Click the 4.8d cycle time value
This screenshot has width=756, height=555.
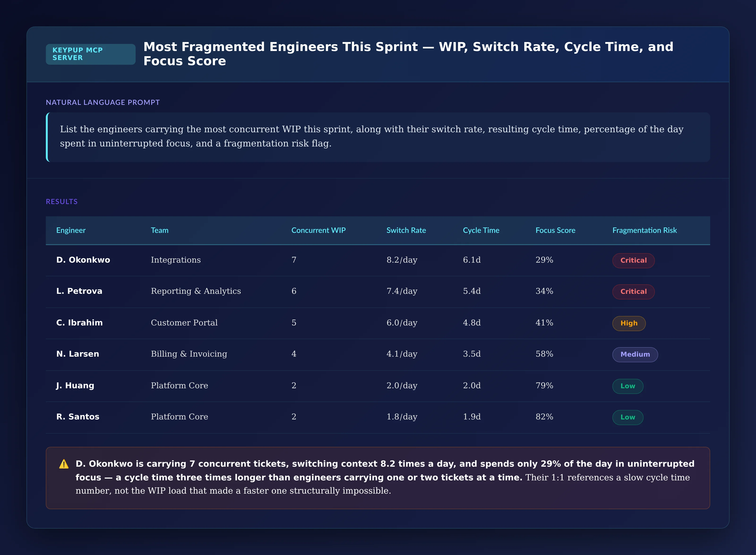tap(472, 323)
